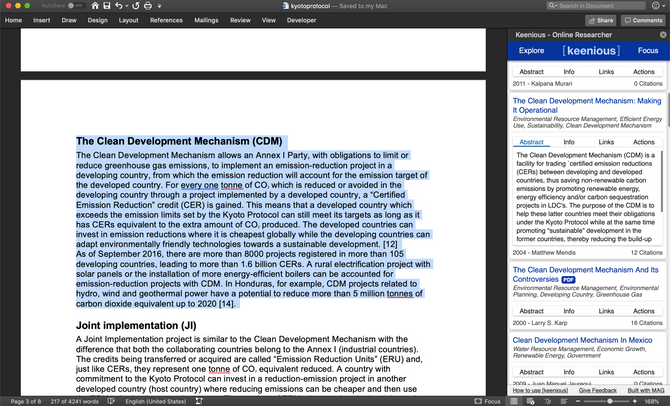
Task: Click the PDF badge on Controversies article
Action: click(568, 279)
